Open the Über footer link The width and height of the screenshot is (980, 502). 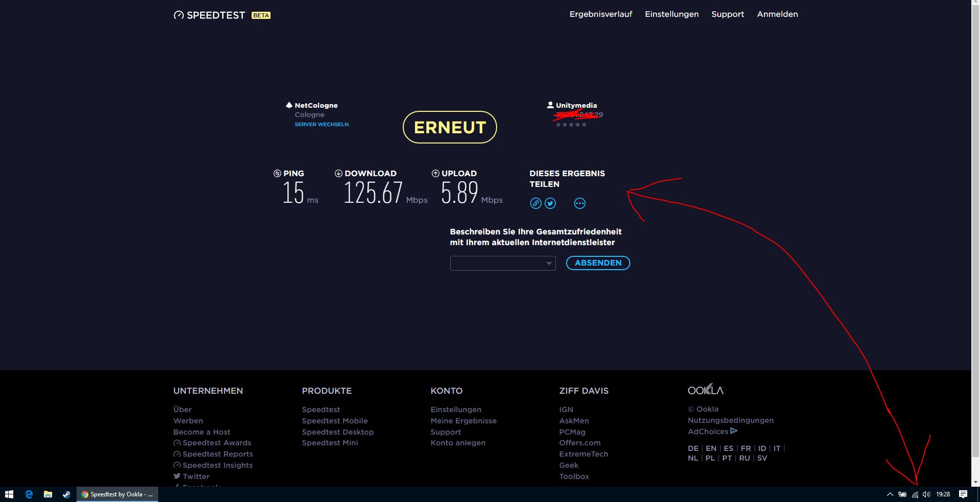pos(182,410)
